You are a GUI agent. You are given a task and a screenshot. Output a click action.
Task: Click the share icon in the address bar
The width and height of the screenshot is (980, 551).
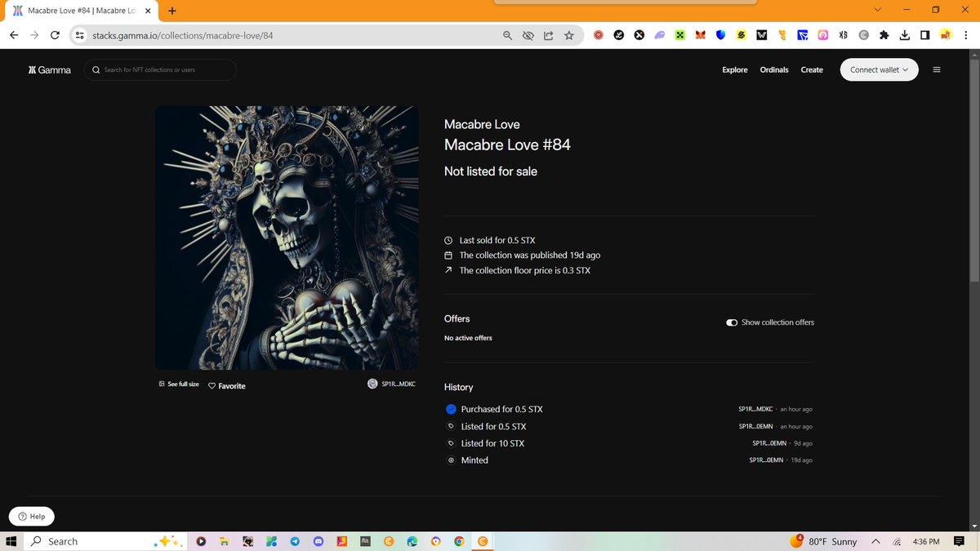point(548,35)
